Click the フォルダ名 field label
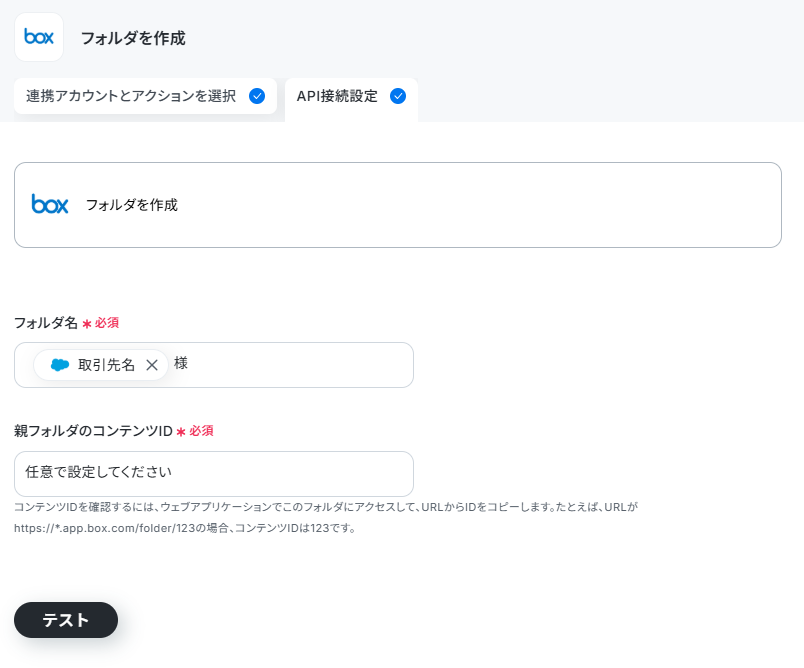Screen dimensions: 804x668 click(46, 322)
